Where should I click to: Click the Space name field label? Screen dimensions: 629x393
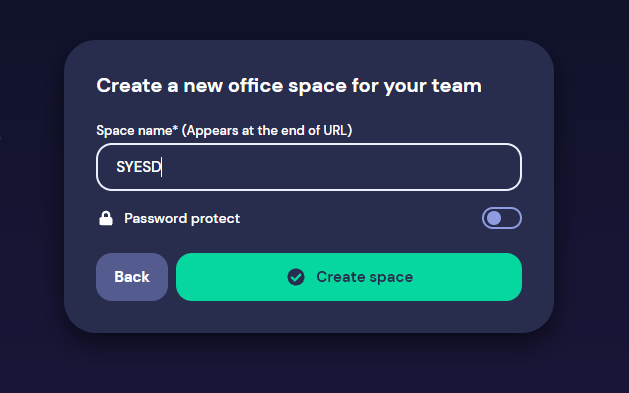tap(224, 130)
